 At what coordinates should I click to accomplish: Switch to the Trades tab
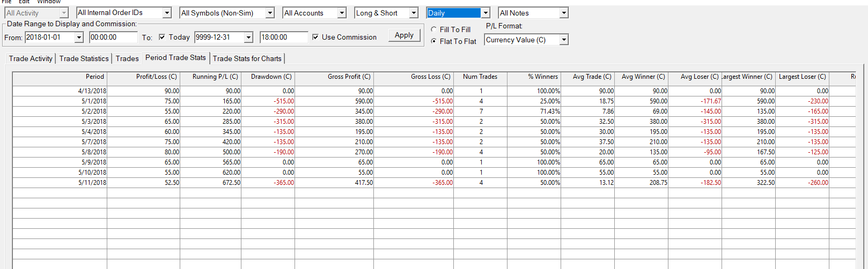pyautogui.click(x=127, y=58)
